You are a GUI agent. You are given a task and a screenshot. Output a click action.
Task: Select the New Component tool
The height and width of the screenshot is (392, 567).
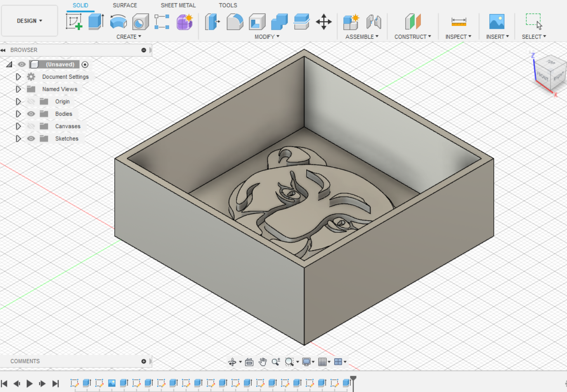pyautogui.click(x=351, y=21)
